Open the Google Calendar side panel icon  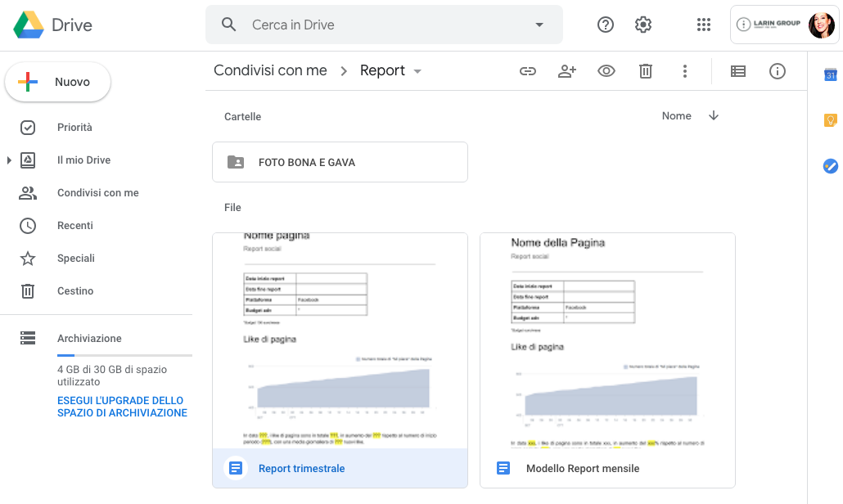[830, 75]
